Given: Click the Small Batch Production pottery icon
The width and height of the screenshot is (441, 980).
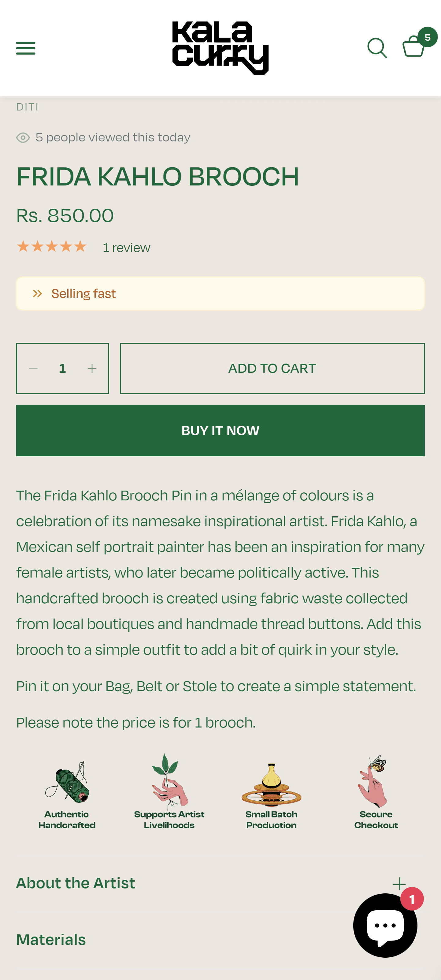Looking at the screenshot, I should click(x=271, y=784).
